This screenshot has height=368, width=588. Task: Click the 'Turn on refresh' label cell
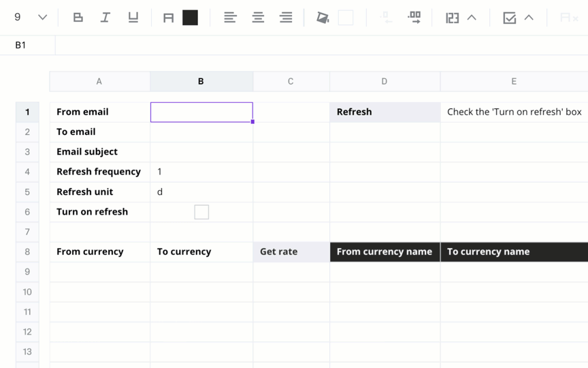click(x=100, y=212)
